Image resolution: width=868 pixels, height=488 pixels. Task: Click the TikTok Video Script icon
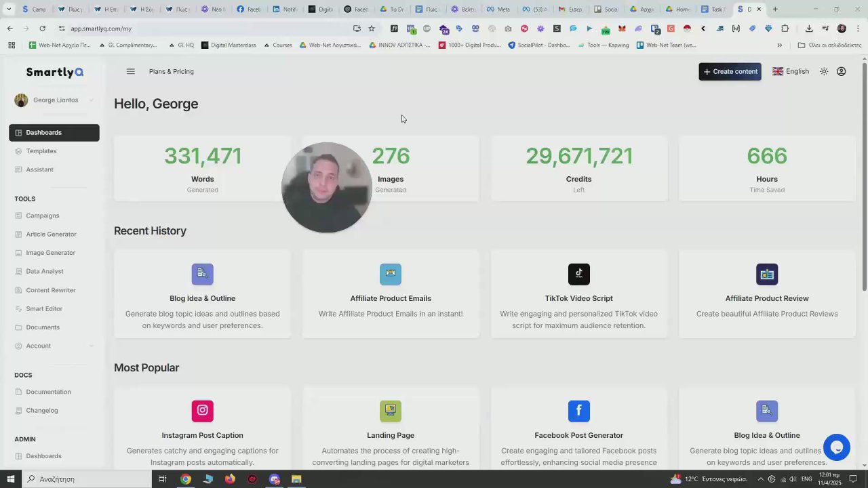579,274
